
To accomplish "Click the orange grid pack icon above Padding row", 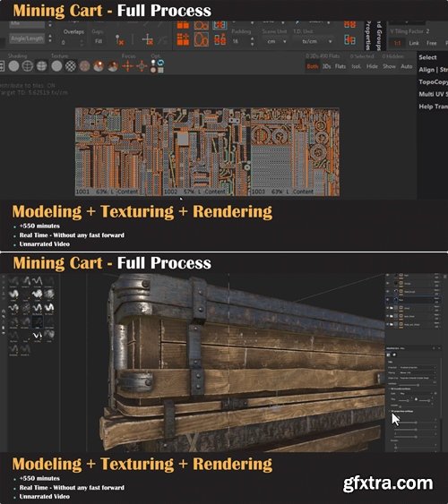I will [x=183, y=40].
